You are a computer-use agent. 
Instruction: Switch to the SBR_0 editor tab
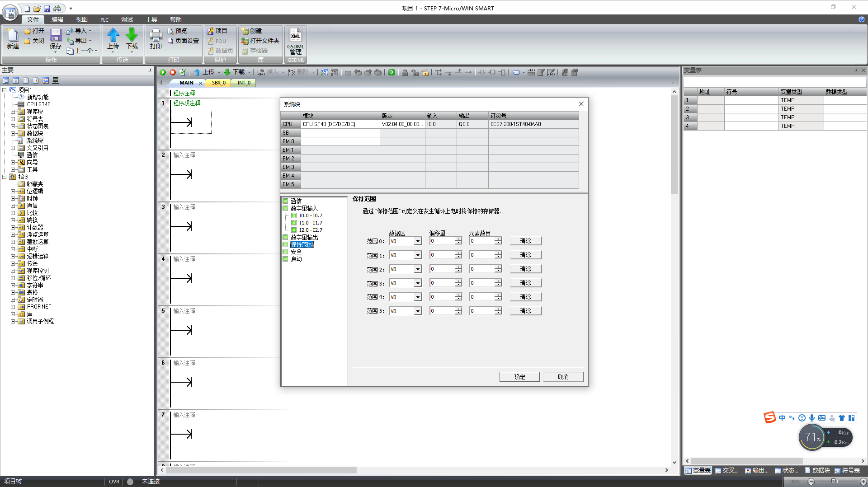tap(218, 83)
